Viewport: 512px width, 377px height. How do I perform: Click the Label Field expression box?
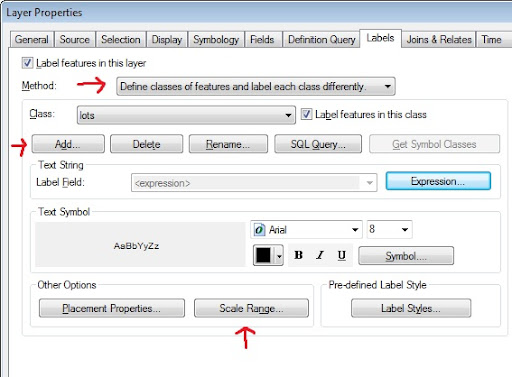coord(254,183)
